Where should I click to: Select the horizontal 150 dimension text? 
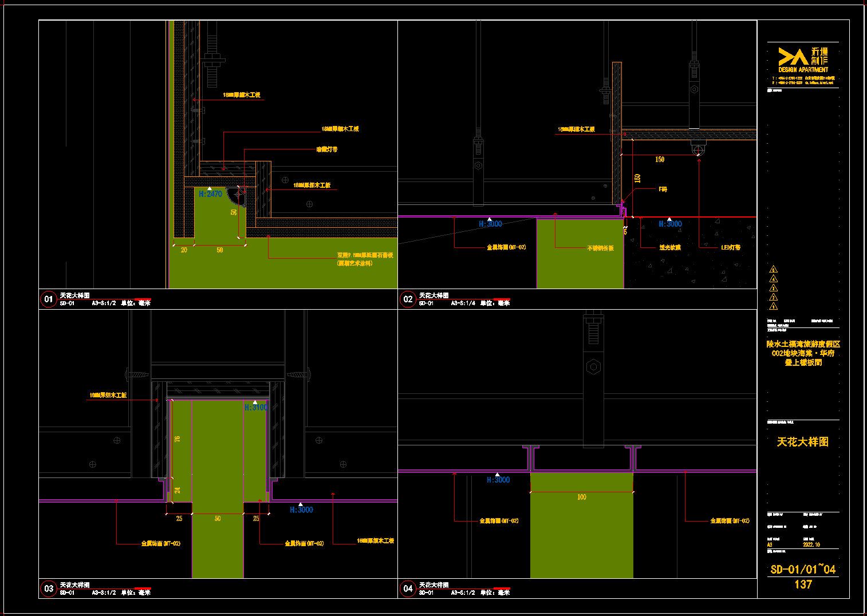click(x=660, y=160)
